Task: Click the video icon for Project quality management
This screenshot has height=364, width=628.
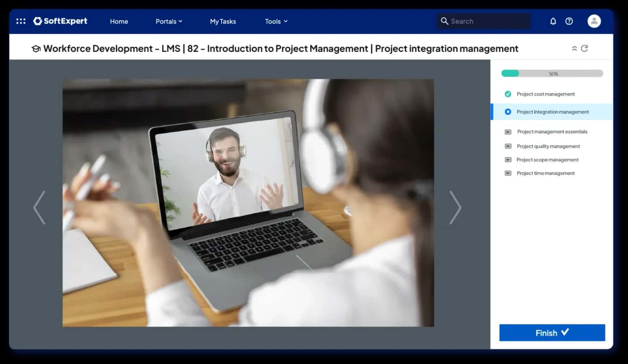Action: (508, 146)
